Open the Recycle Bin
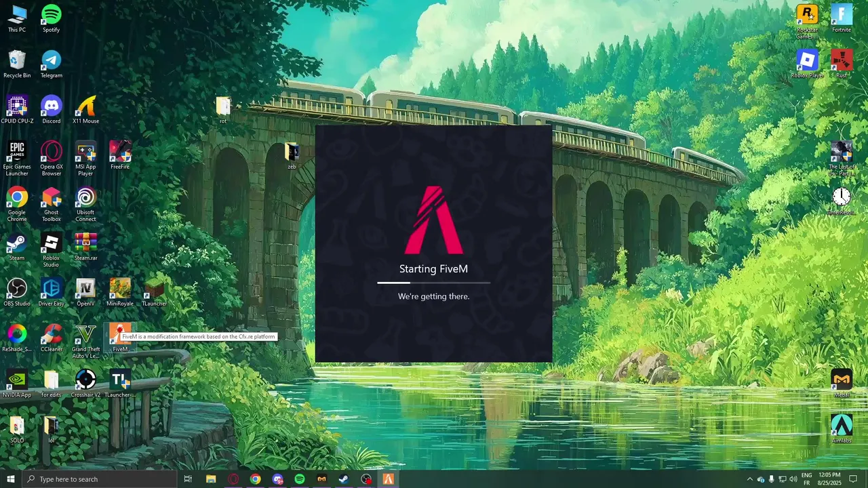Viewport: 868px width, 488px height. [17, 64]
